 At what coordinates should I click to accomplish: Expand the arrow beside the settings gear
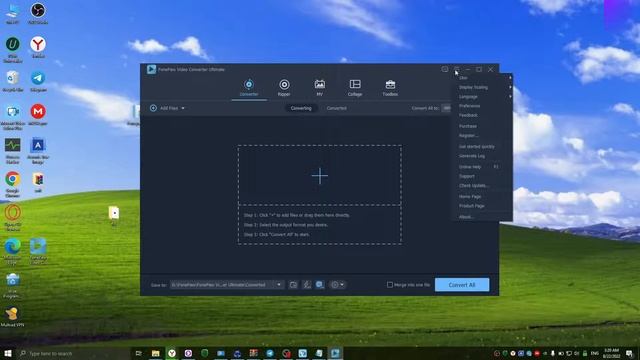point(342,284)
